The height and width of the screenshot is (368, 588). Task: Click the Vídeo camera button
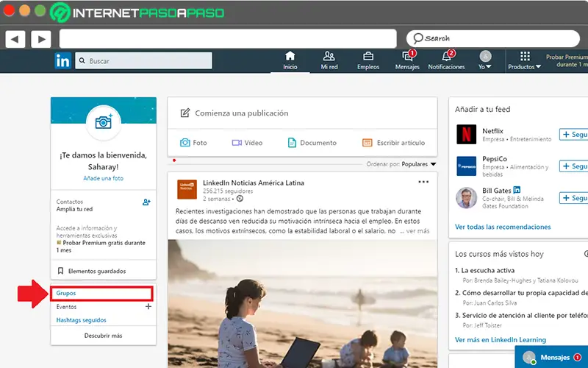247,143
